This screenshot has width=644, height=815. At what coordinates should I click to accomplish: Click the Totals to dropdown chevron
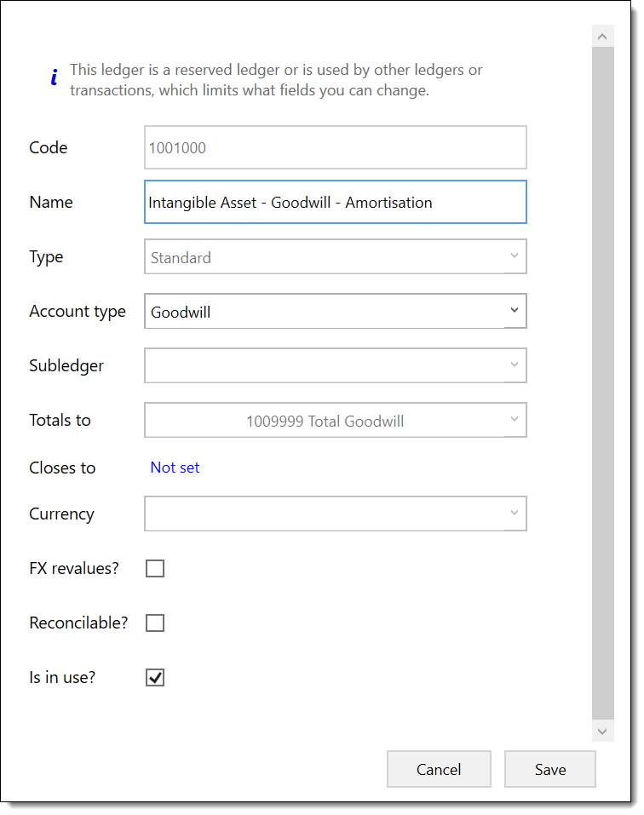point(515,420)
